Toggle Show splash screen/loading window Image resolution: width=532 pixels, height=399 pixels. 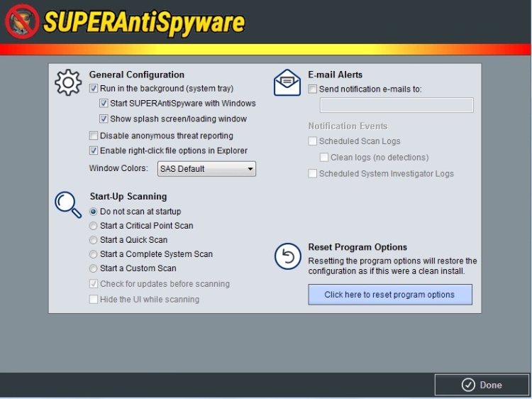point(104,119)
